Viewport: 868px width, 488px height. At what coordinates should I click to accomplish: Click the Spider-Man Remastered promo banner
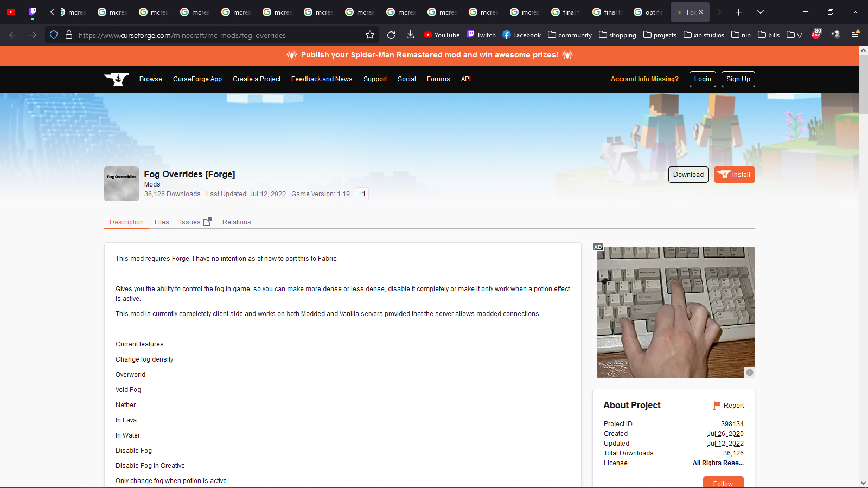429,55
